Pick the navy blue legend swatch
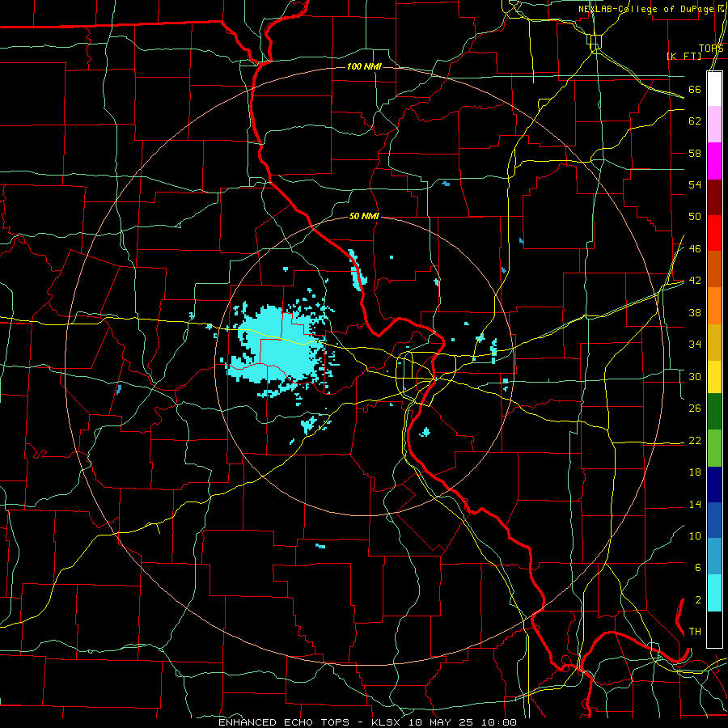The width and height of the screenshot is (728, 728). (x=714, y=485)
